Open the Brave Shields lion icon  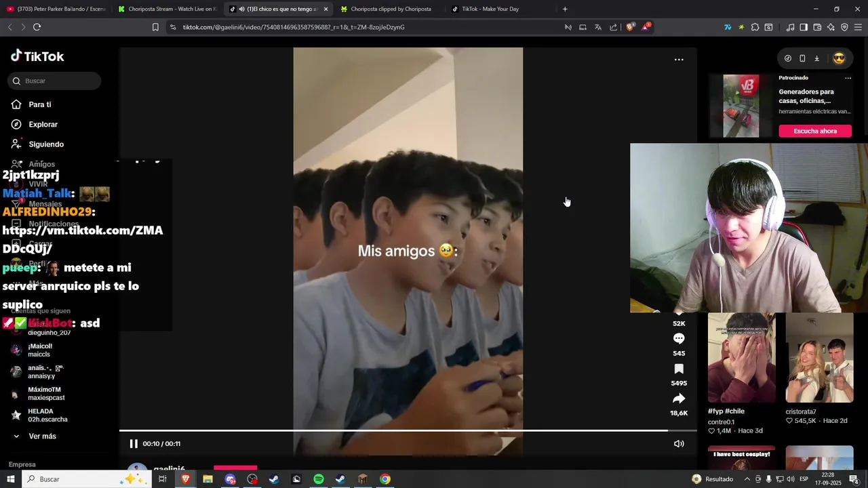[x=630, y=27]
